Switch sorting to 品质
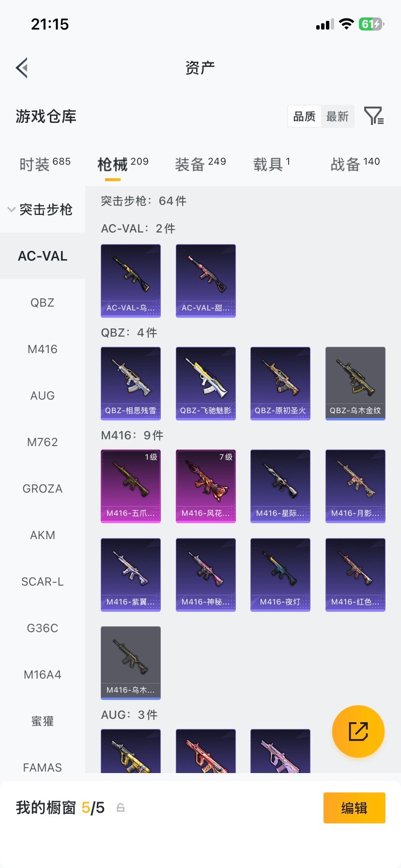The image size is (401, 868). click(x=305, y=116)
